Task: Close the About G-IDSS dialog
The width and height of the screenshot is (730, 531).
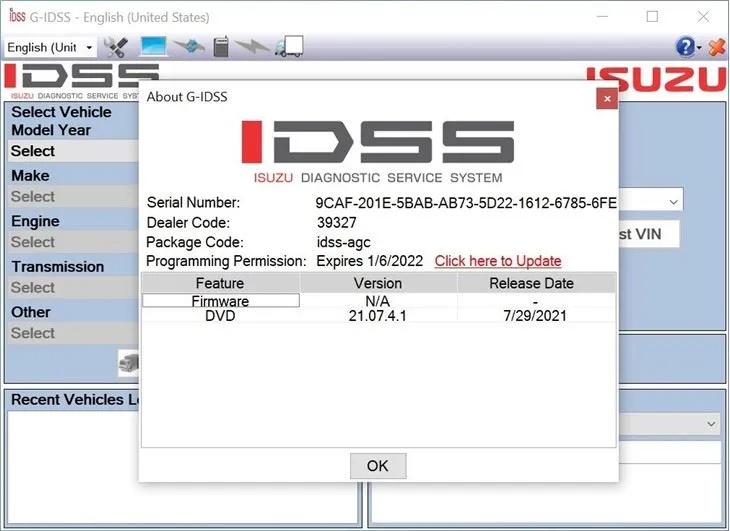Action: (607, 99)
